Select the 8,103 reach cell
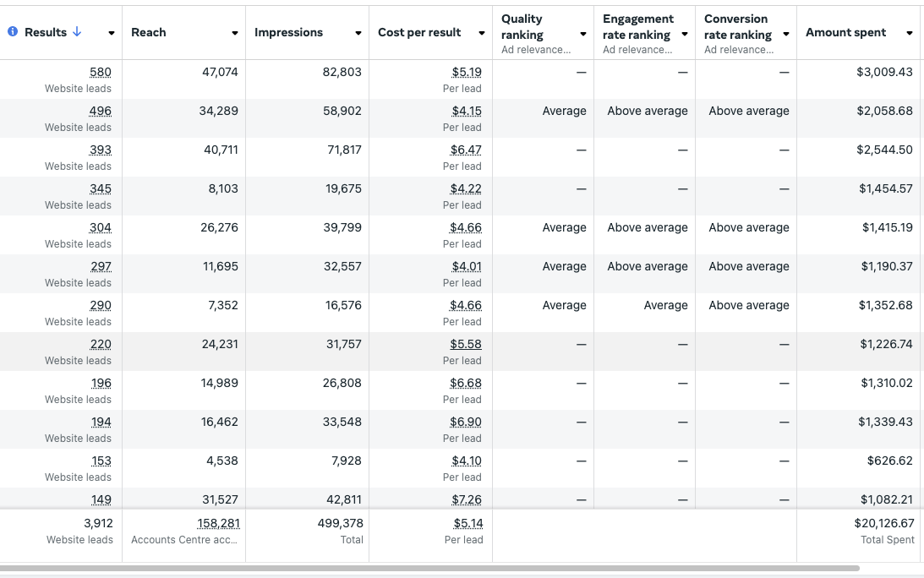This screenshot has height=578, width=924. (x=223, y=188)
